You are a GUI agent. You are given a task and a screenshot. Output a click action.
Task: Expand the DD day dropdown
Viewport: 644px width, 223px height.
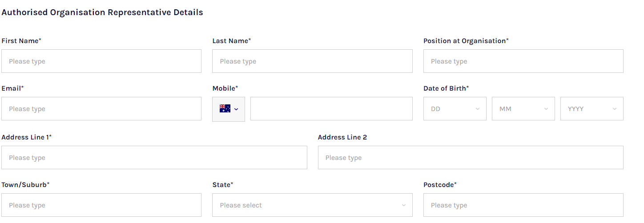[x=455, y=109]
